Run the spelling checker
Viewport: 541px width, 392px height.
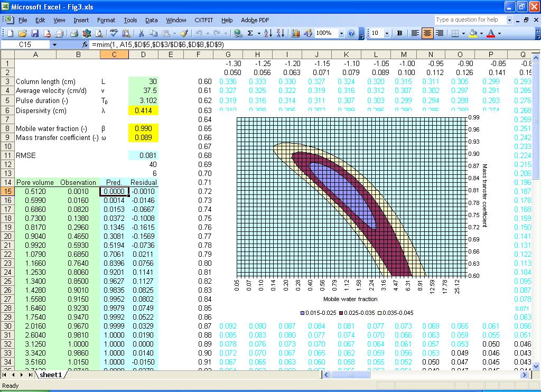114,33
